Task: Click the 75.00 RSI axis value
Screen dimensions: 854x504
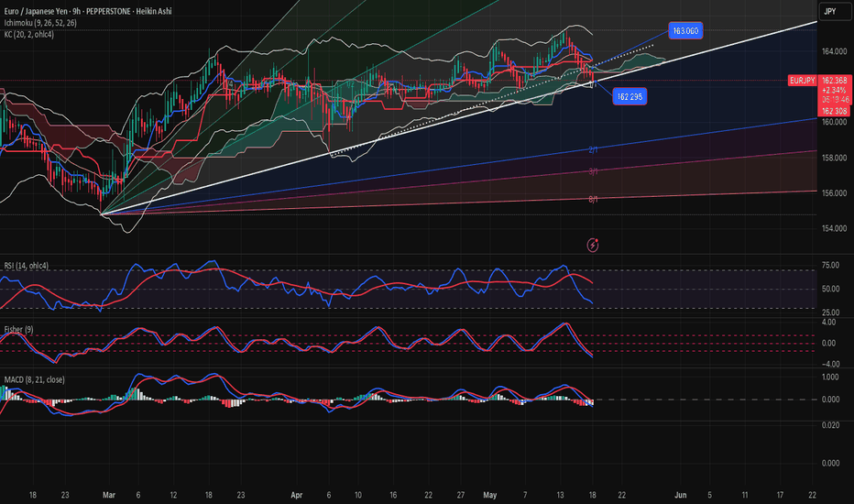Action: [x=830, y=266]
